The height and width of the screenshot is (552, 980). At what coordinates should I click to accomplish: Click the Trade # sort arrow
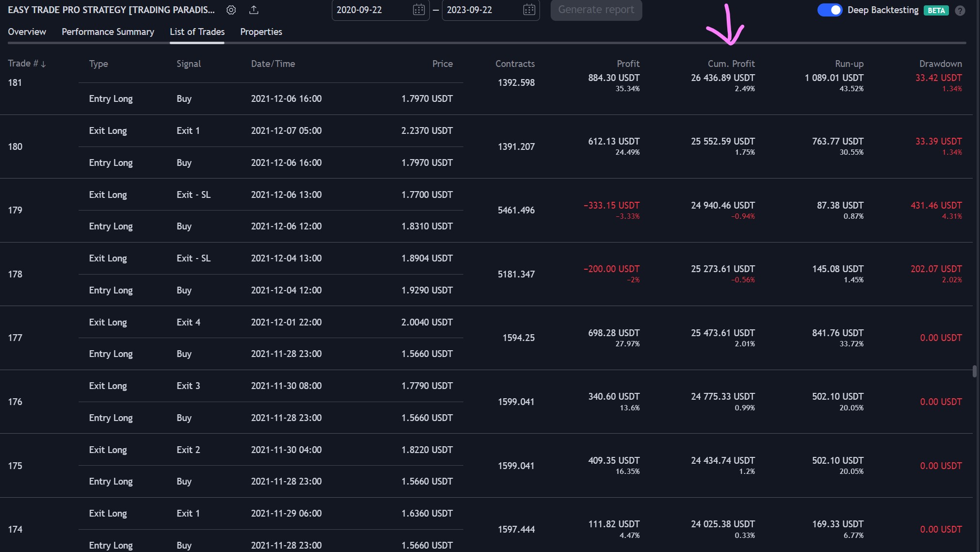tap(43, 64)
